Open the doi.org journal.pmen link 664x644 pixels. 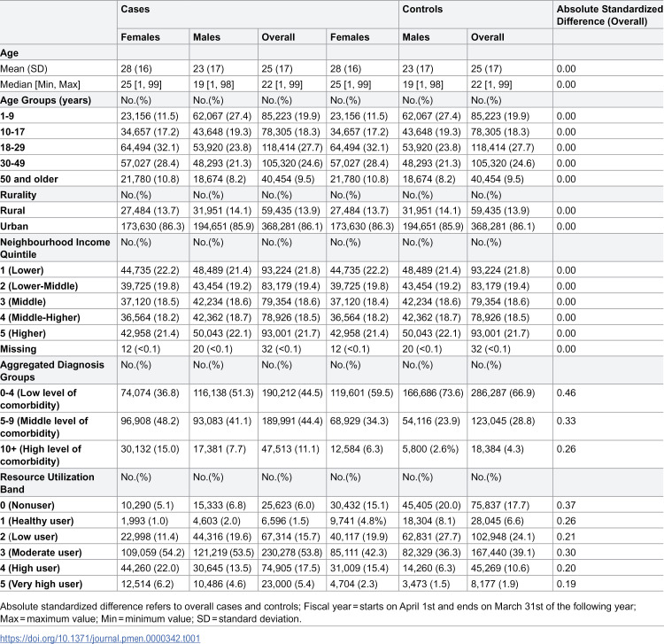[100, 638]
